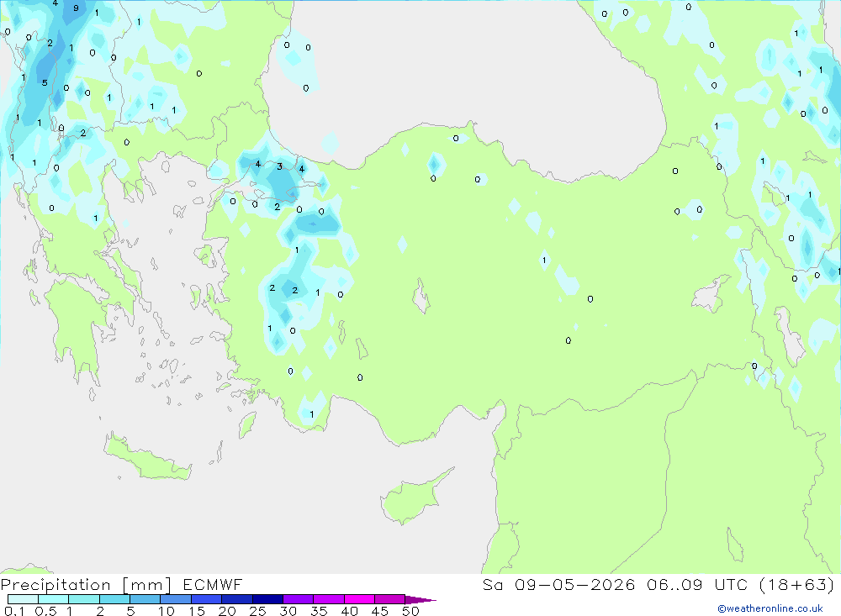Click the 15–20 mm legend color swatch
841x616 pixels.
click(207, 599)
